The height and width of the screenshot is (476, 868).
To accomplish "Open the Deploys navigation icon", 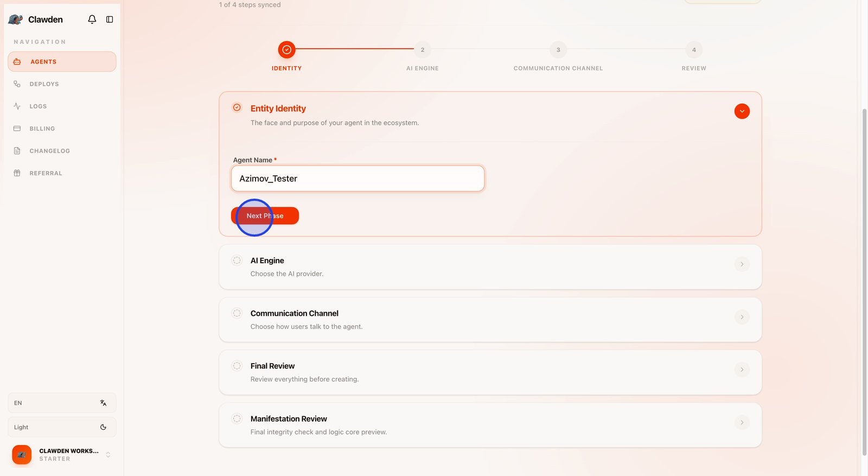I will pos(17,84).
